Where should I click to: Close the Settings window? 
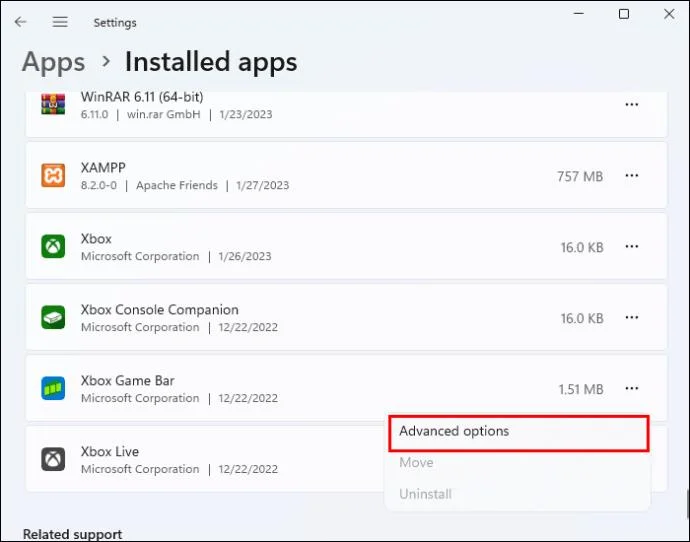tap(669, 14)
